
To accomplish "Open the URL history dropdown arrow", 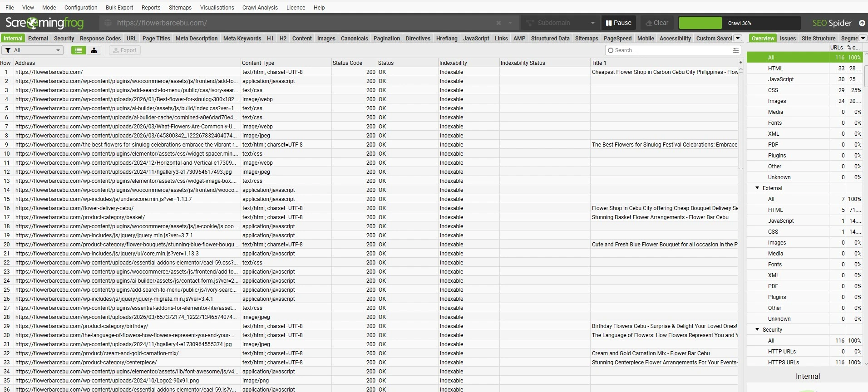I will pos(510,23).
